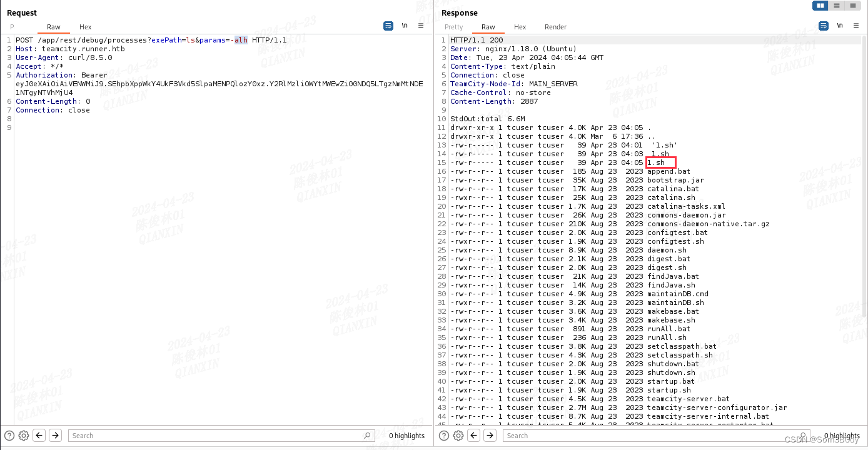Toggle word wrap in Request panel
The image size is (868, 450).
388,26
